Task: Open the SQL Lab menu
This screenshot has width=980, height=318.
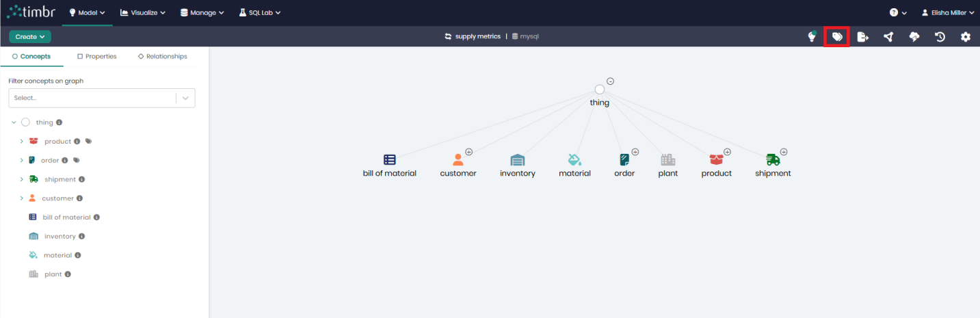Action: pos(260,12)
